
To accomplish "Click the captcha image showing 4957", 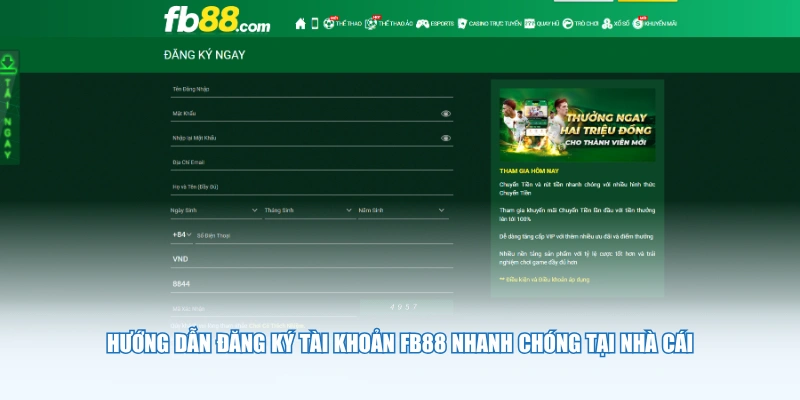I will click(x=406, y=307).
